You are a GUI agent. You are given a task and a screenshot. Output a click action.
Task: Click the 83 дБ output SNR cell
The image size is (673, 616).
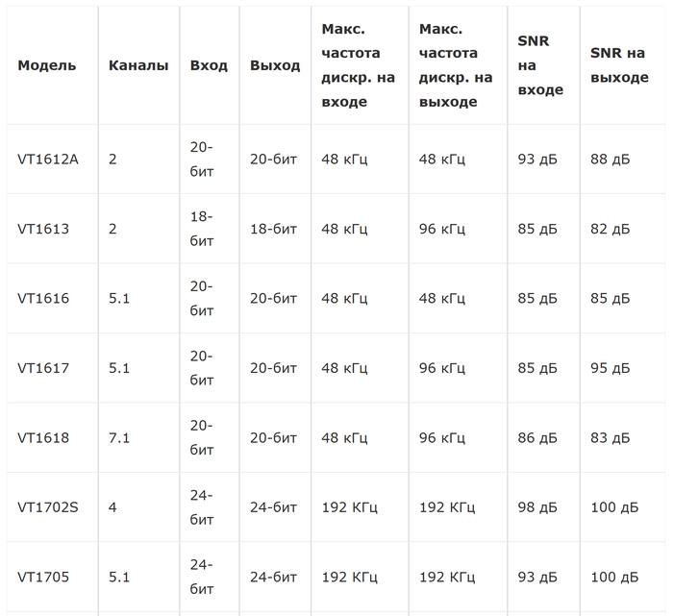[x=610, y=438]
